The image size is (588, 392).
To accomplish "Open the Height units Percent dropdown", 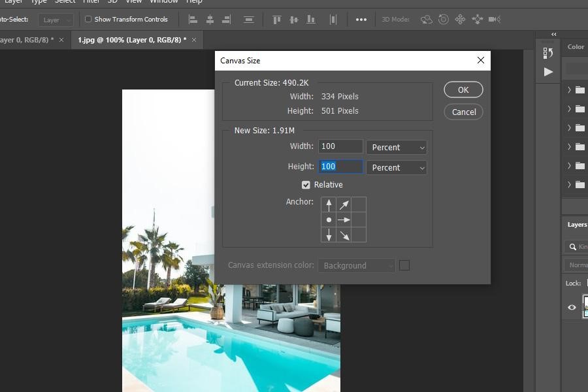I will tap(397, 168).
